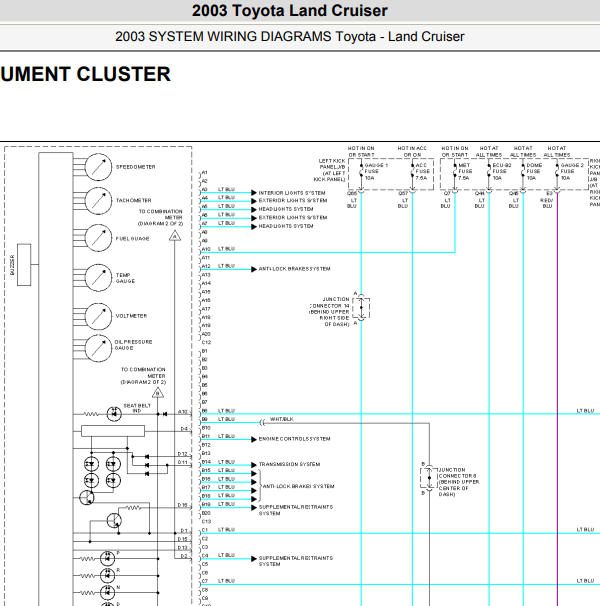Click the "LEFT KICK PANEL J/B" label
The image size is (600, 606).
pos(331,170)
